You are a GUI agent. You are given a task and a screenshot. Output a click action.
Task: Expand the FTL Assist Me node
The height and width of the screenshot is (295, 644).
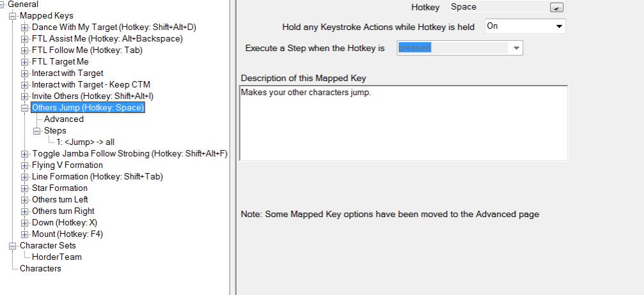click(25, 39)
